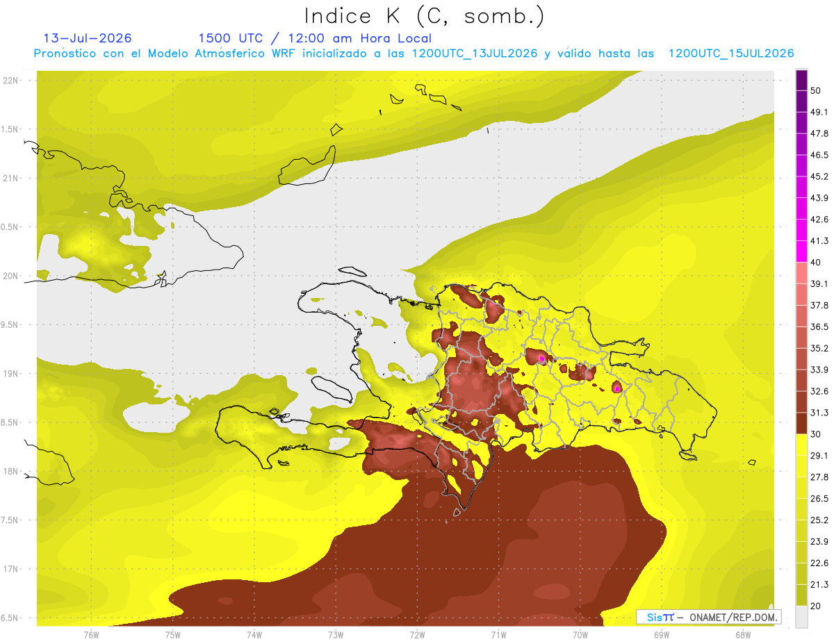Click the '68W' longitude axis label
This screenshot has height=644, width=834.
pyautogui.click(x=743, y=635)
